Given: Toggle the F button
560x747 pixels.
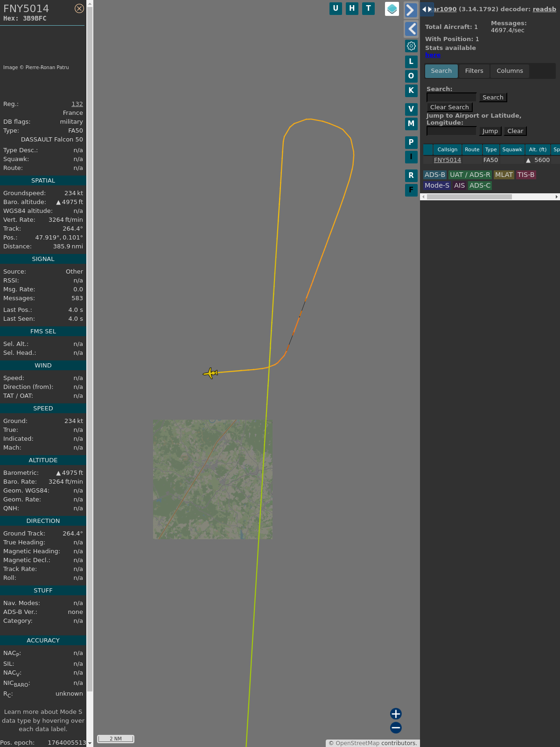Looking at the screenshot, I should (411, 190).
